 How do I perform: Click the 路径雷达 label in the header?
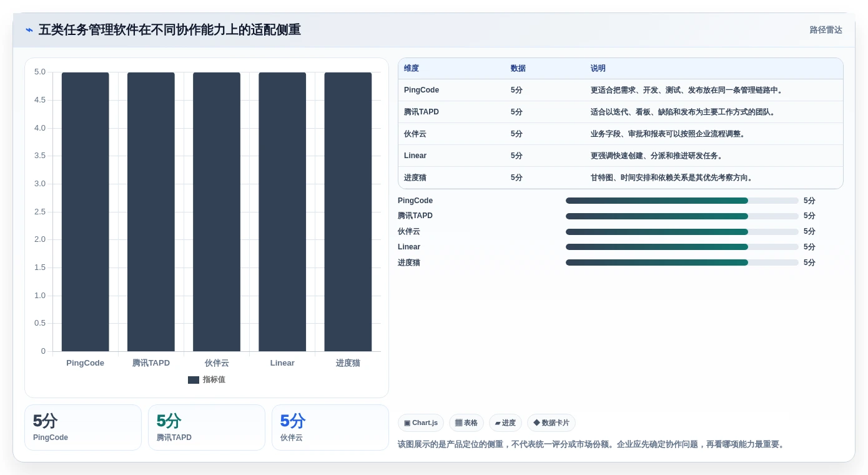point(826,30)
